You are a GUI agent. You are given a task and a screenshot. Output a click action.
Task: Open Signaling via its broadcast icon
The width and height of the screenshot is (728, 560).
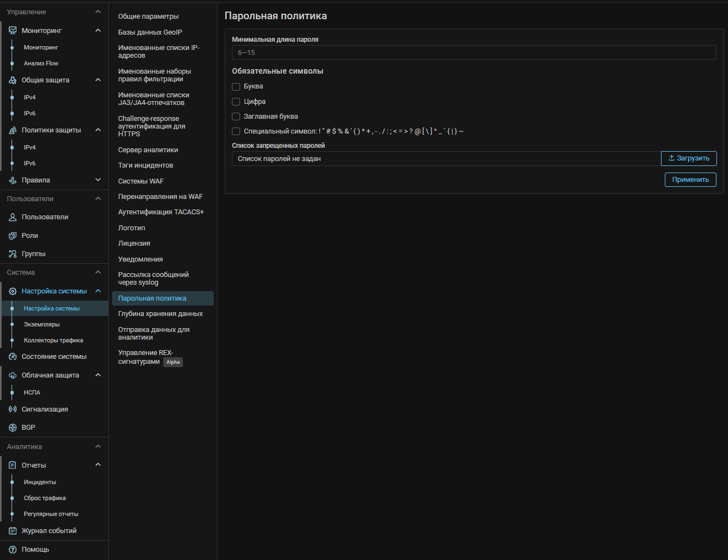[13, 409]
